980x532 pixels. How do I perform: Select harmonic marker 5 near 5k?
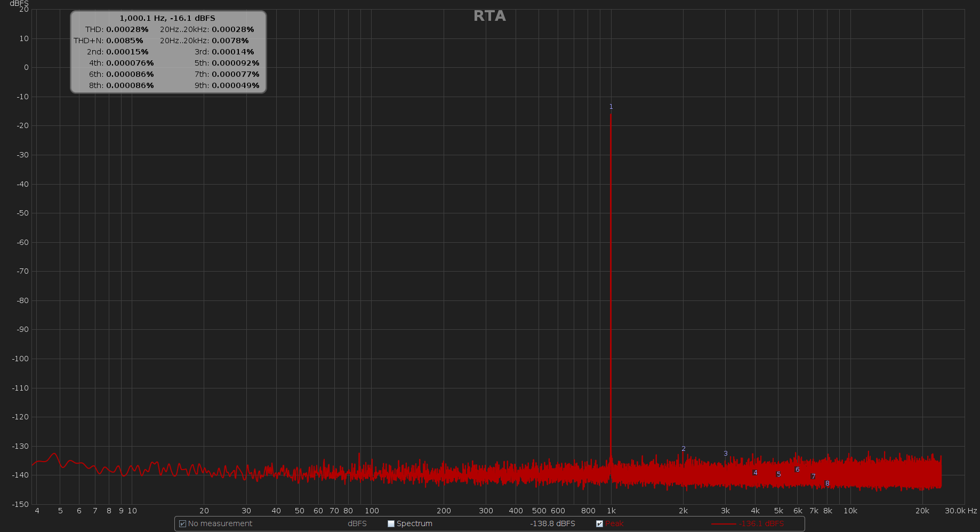pos(779,474)
